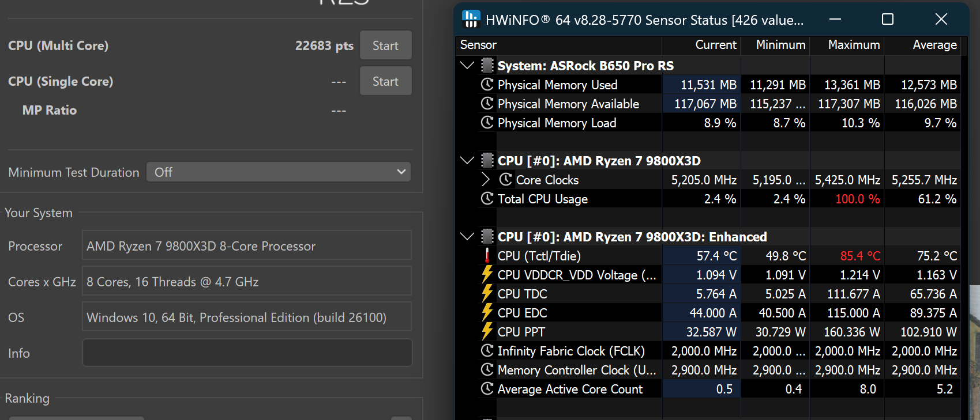Viewport: 980px width, 420px height.
Task: Click the 22683 pts multi core score
Action: [x=324, y=46]
